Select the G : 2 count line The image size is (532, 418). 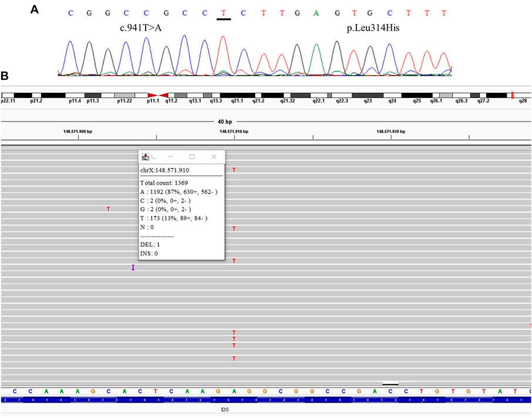pos(166,210)
